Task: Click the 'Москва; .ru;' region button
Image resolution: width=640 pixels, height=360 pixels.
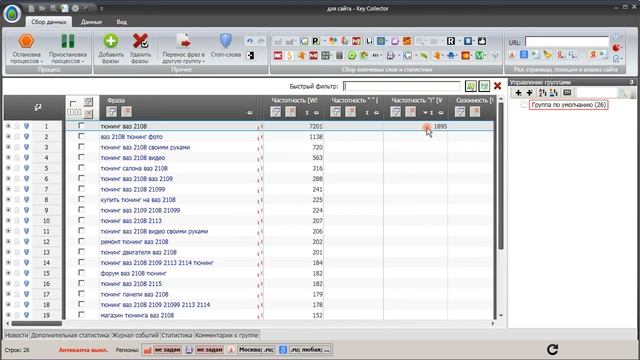Action: pos(256,350)
